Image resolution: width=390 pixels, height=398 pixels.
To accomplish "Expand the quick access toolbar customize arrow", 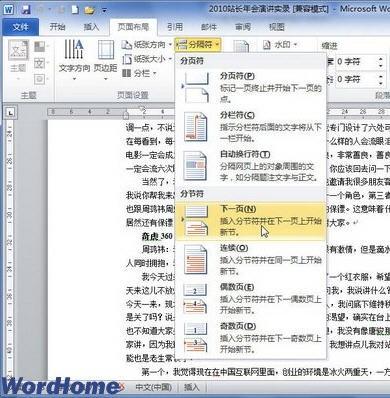I will (x=104, y=10).
